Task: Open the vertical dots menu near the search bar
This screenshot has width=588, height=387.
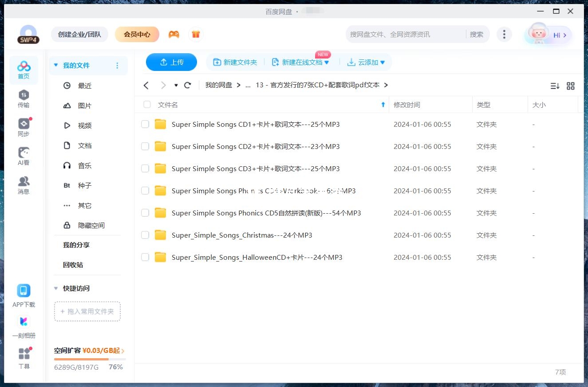Action: click(504, 34)
